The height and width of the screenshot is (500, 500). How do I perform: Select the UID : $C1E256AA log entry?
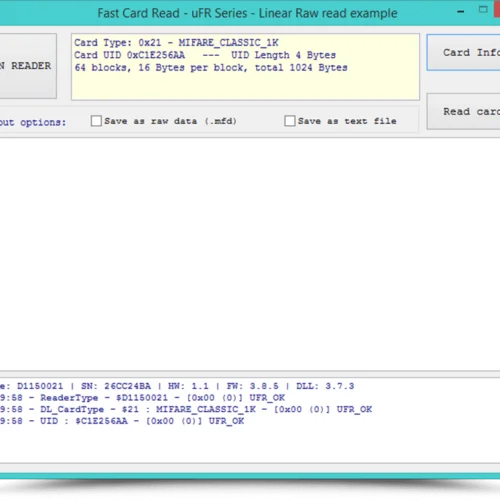click(122, 421)
